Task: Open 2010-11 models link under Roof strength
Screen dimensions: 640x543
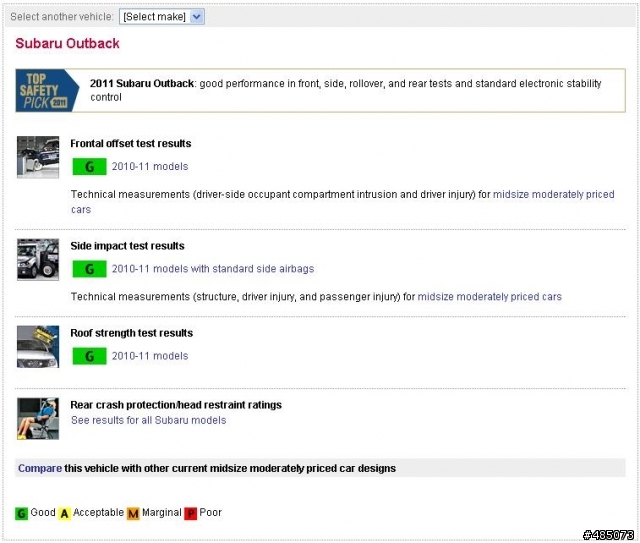Action: click(x=150, y=356)
